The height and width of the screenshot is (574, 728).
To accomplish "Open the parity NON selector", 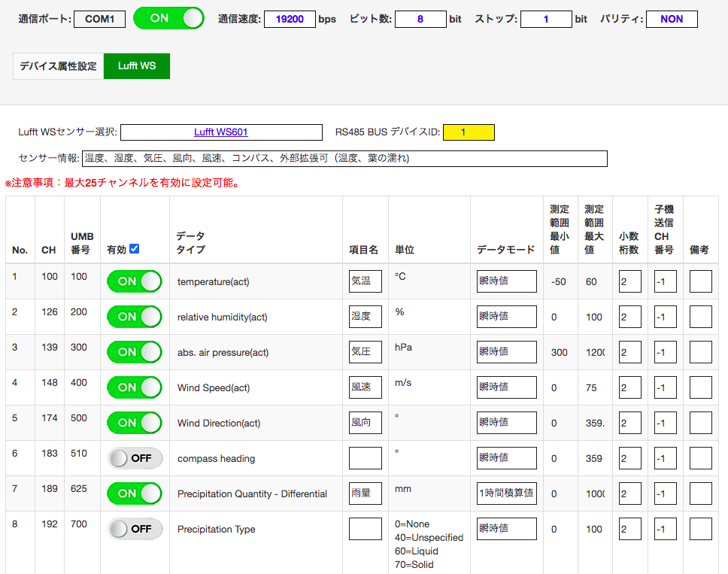I will coord(672,19).
